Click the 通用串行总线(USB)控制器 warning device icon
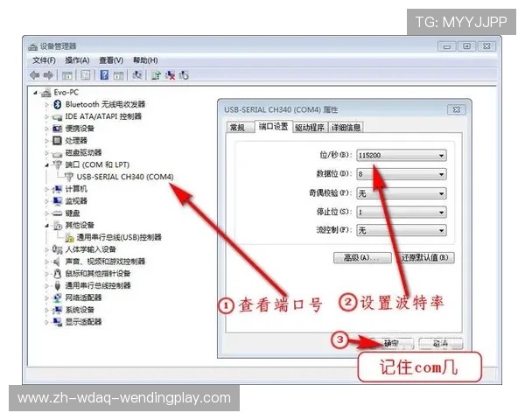 click(x=68, y=237)
